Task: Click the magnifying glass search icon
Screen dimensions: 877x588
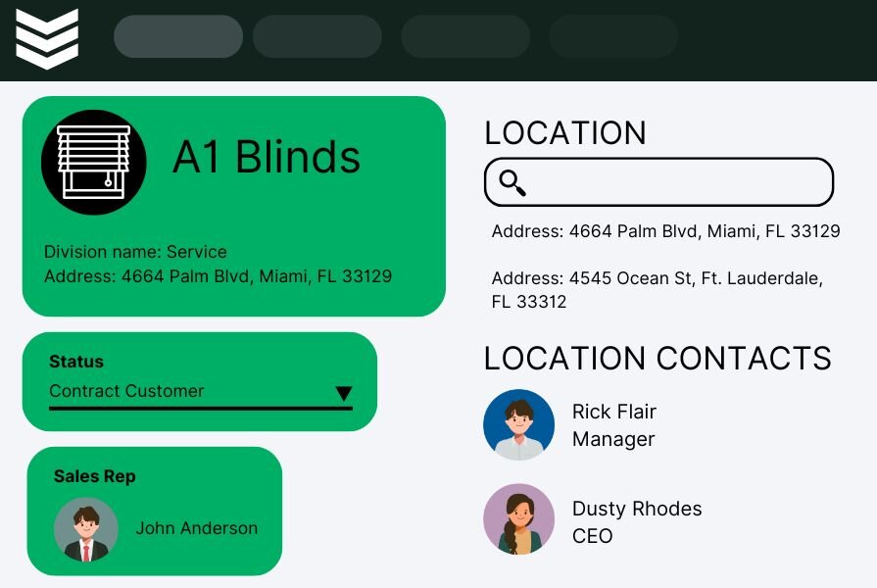Action: tap(512, 182)
